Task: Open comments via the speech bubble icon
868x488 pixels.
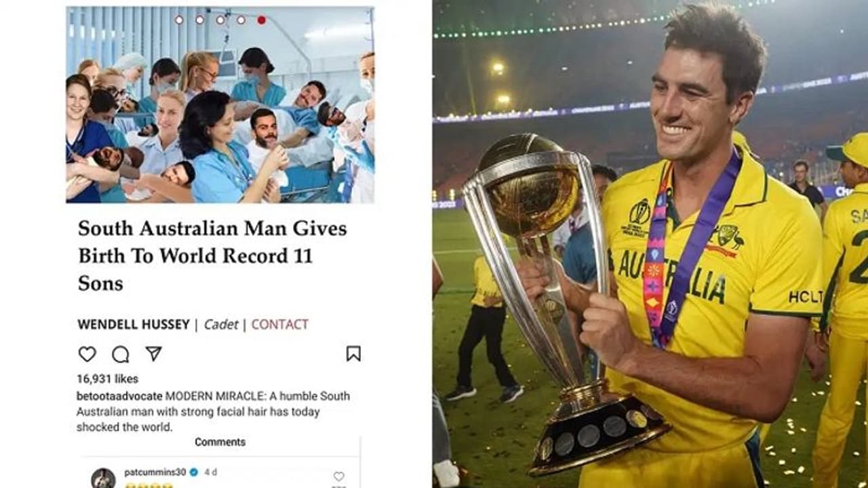Action: click(121, 354)
